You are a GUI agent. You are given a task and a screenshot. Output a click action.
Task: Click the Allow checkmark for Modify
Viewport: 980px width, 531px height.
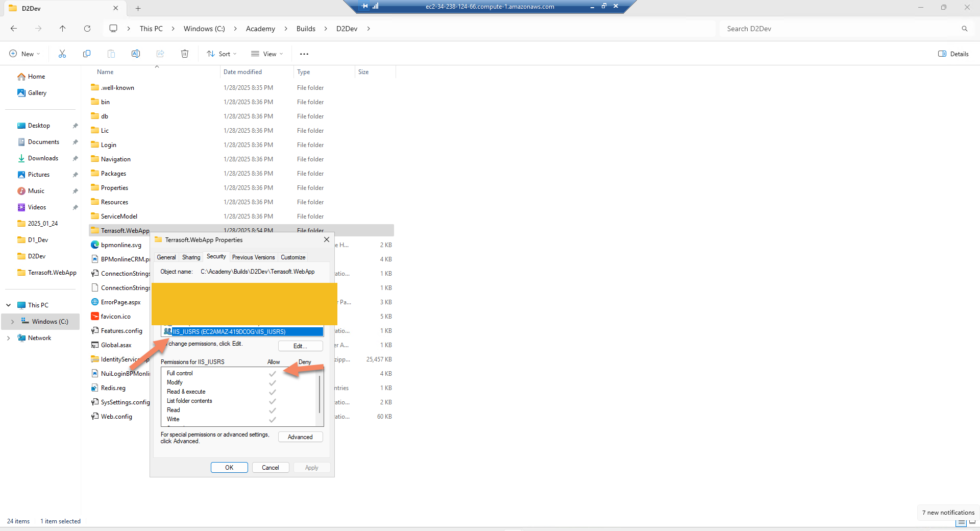point(273,383)
